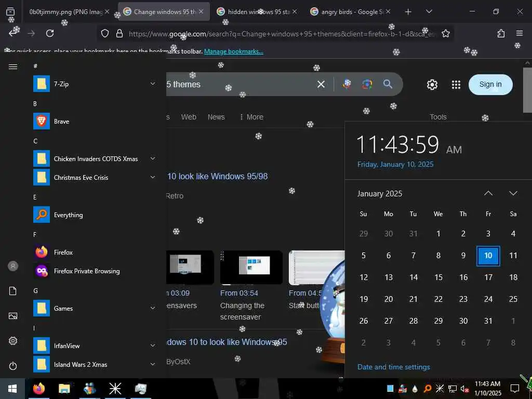The height and width of the screenshot is (399, 532).
Task: Open Pictures icon in Start sidebar
Action: 13,316
